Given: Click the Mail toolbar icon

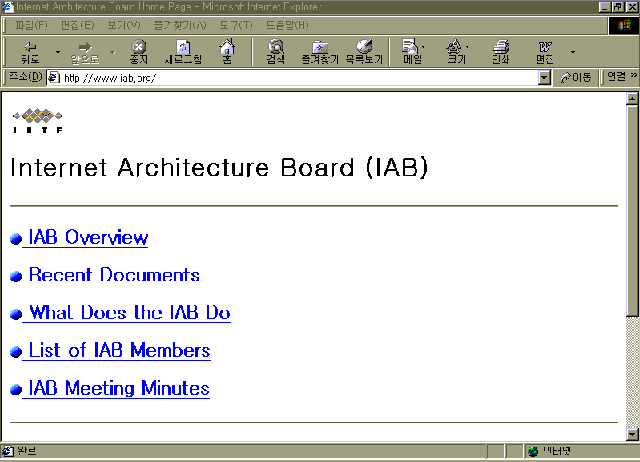Looking at the screenshot, I should [x=410, y=46].
